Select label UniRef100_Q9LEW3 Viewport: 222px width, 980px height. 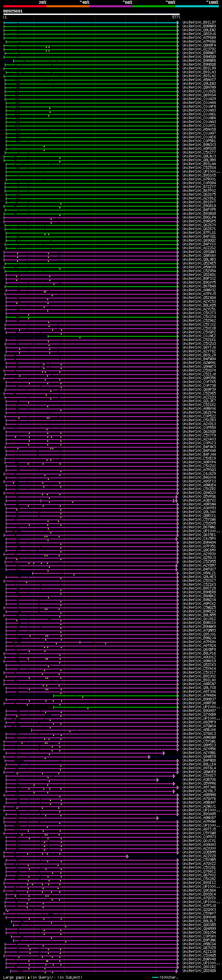(199, 83)
